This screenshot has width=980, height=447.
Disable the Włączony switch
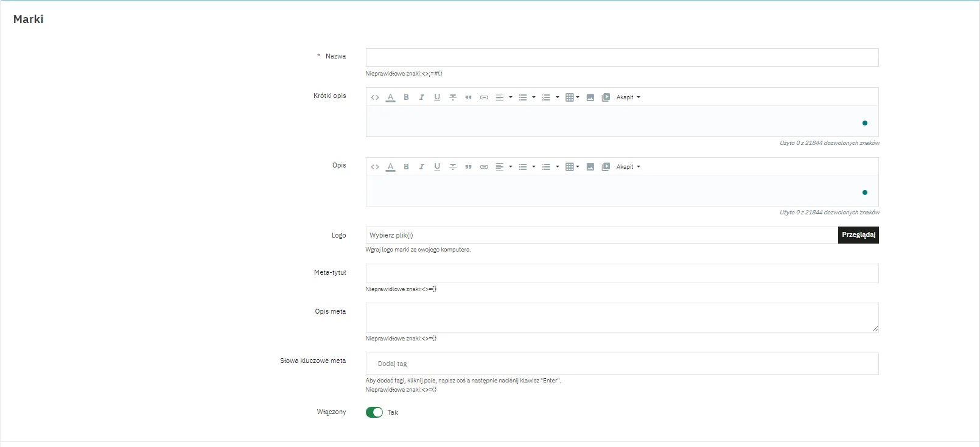[374, 412]
